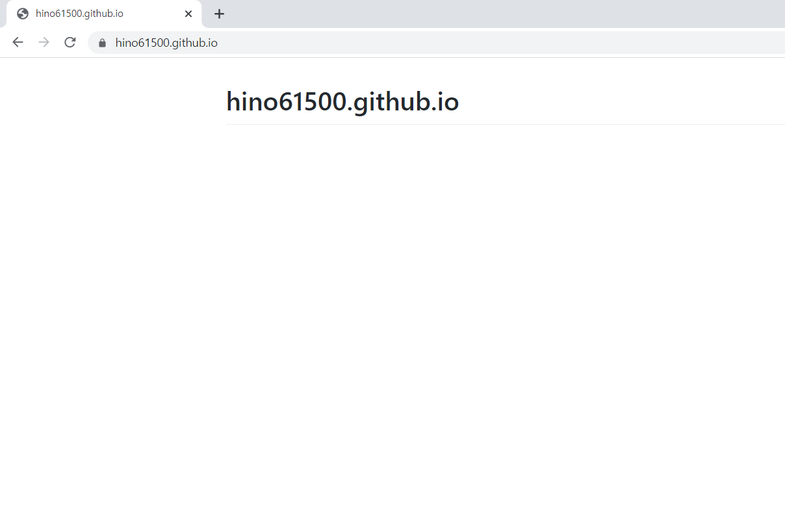Viewport: 785px width, 532px height.
Task: Reload the current page
Action: (70, 43)
